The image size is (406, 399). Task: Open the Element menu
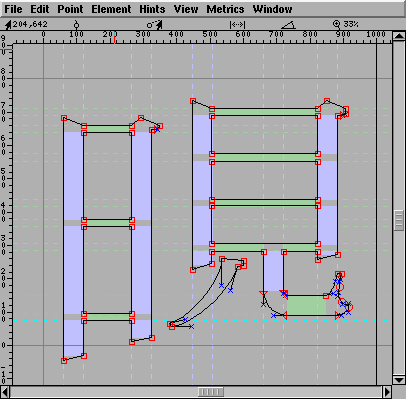coord(111,9)
